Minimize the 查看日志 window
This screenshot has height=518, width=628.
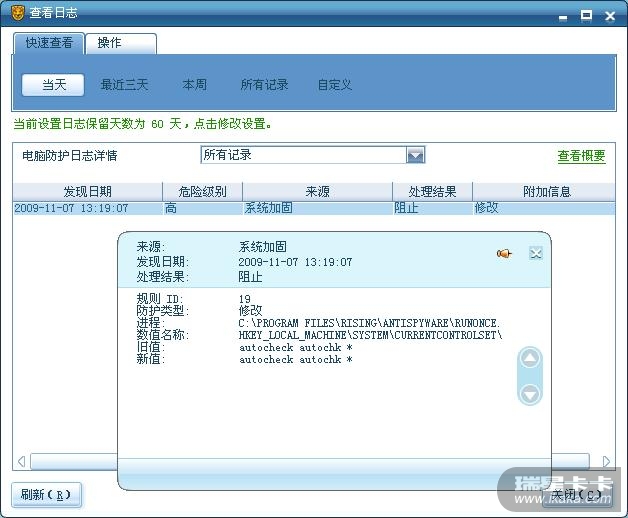pos(563,16)
